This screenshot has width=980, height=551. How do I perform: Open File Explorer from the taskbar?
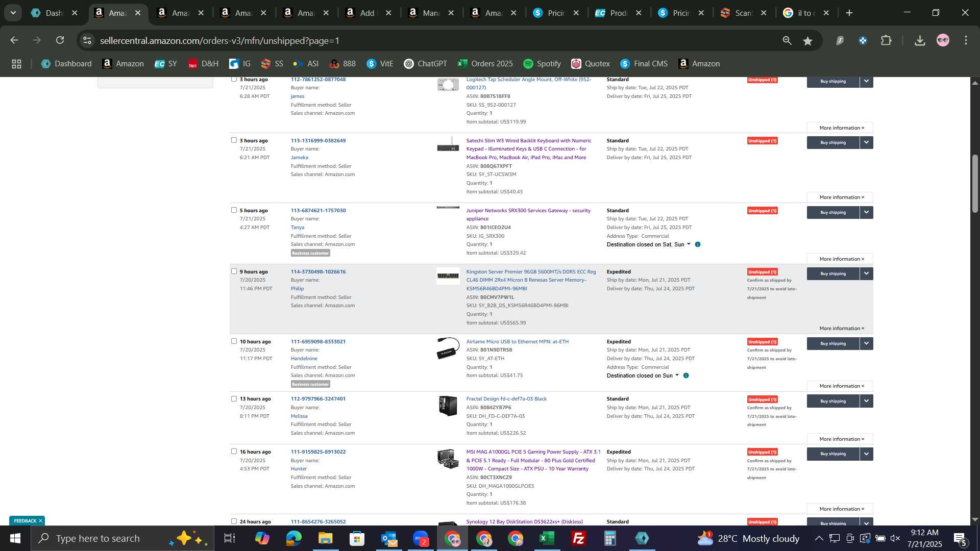pyautogui.click(x=325, y=538)
